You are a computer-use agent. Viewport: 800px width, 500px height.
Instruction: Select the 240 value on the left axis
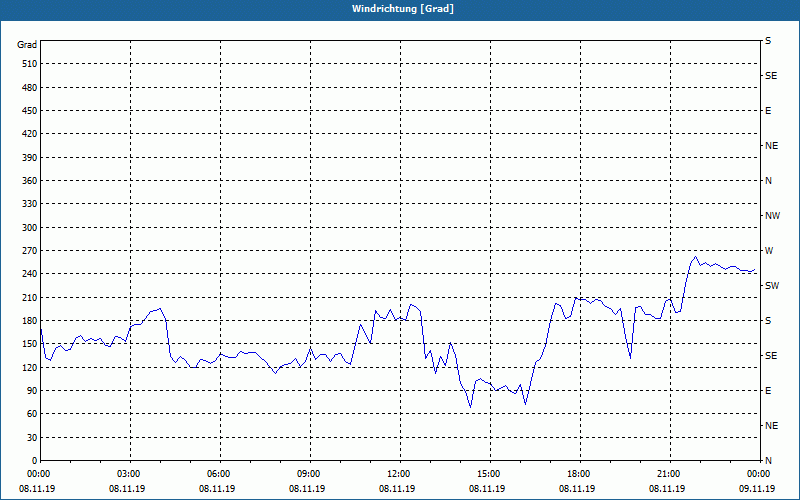coord(30,274)
